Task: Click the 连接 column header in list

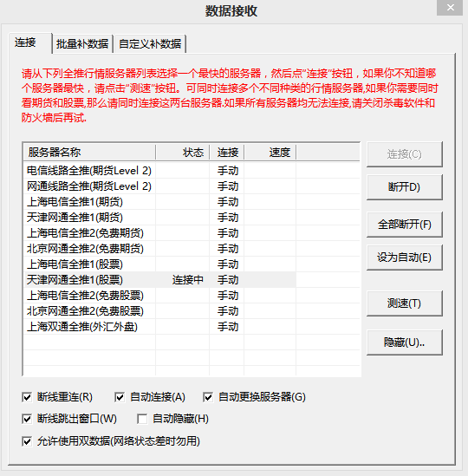Action: tap(227, 152)
